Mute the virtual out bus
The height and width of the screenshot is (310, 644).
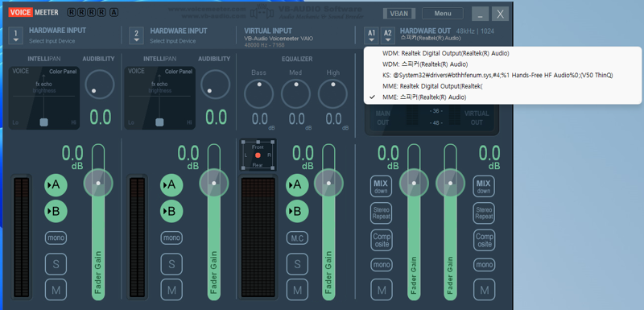pos(485,291)
